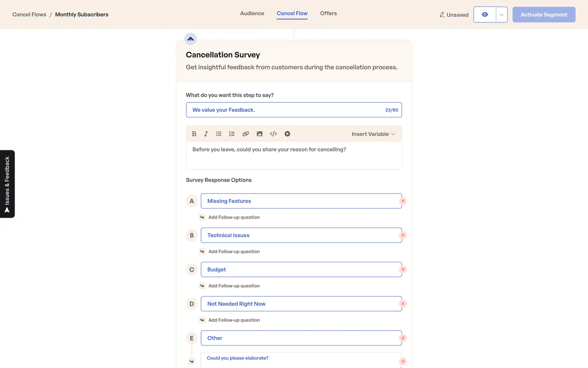588x368 pixels.
Task: Toggle preview with the eye button
Action: tap(484, 14)
